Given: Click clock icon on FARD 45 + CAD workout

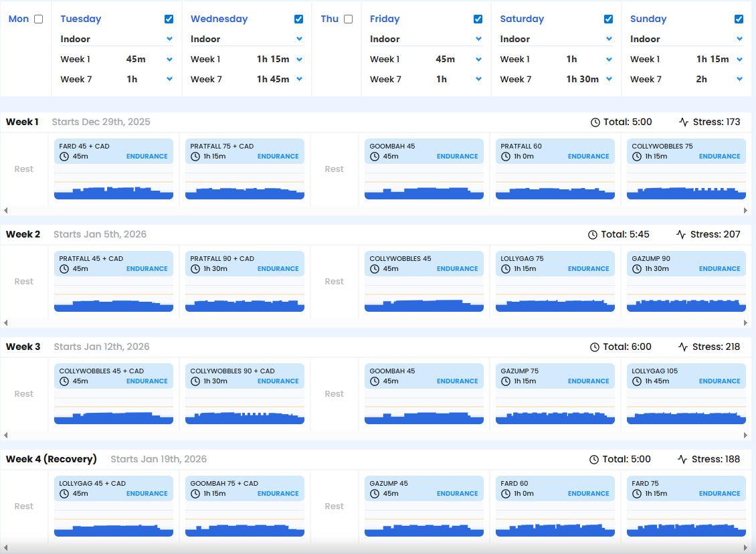Looking at the screenshot, I should (x=64, y=157).
